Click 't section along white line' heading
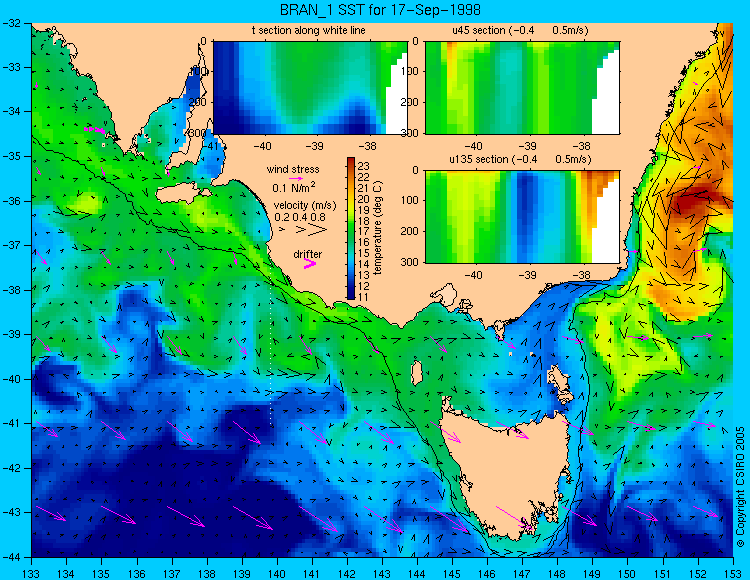The height and width of the screenshot is (580, 750). [309, 30]
